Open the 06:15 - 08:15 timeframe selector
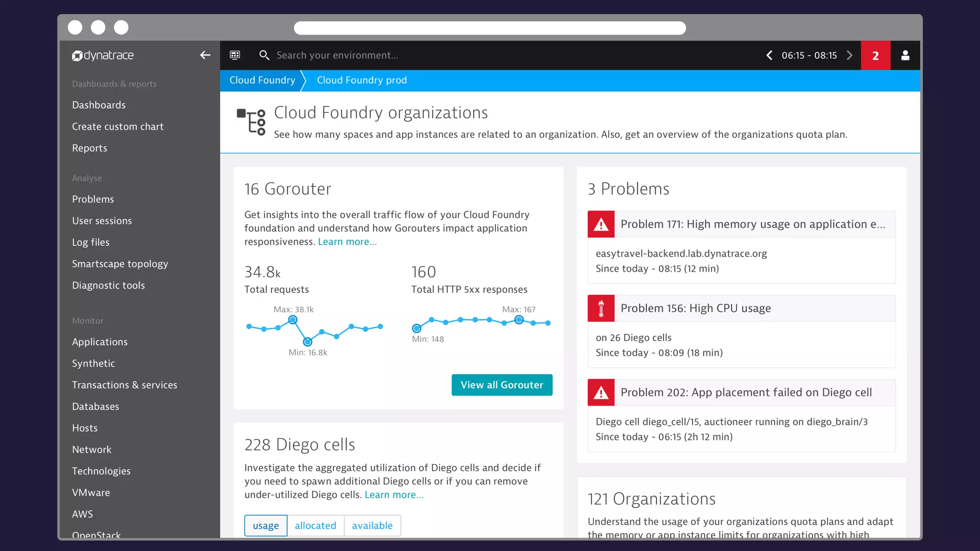This screenshot has height=551, width=980. click(809, 55)
